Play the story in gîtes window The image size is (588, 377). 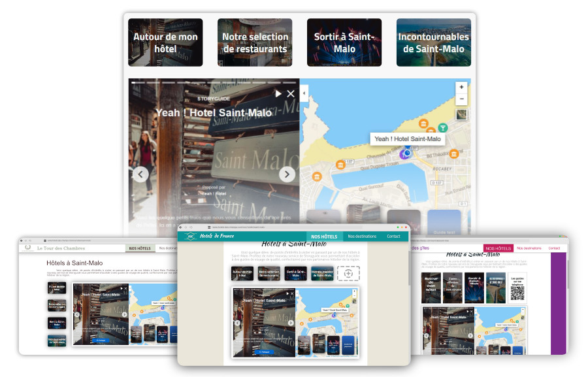pyautogui.click(x=467, y=312)
